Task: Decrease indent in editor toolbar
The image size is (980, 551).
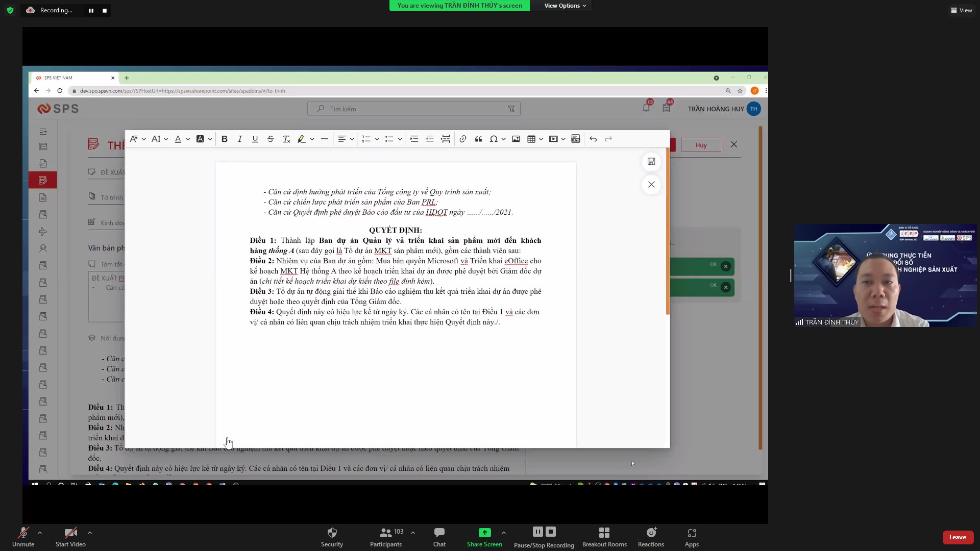Action: (430, 139)
